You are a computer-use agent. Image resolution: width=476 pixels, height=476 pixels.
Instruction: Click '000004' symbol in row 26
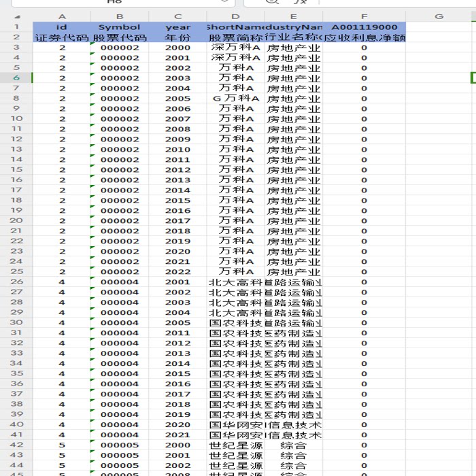(x=120, y=282)
